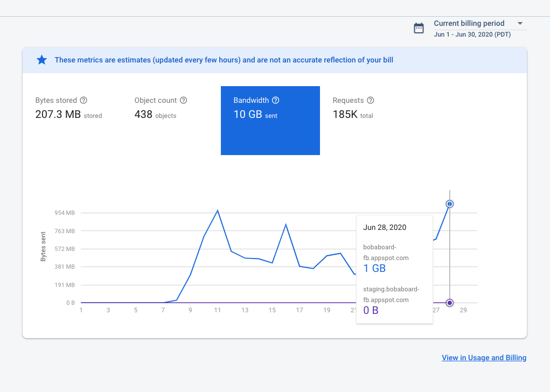This screenshot has width=550, height=392.
Task: Click the help icon next to Bytes stored
Action: pyautogui.click(x=83, y=100)
